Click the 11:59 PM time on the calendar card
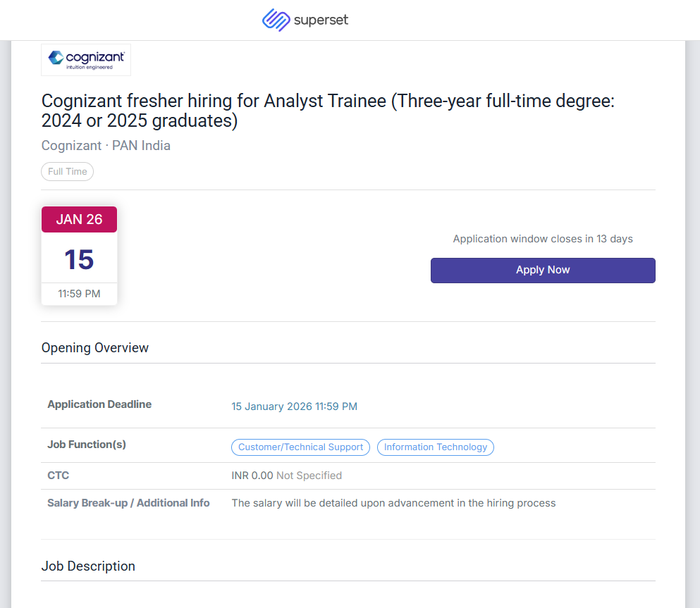This screenshot has height=608, width=700. coord(79,294)
